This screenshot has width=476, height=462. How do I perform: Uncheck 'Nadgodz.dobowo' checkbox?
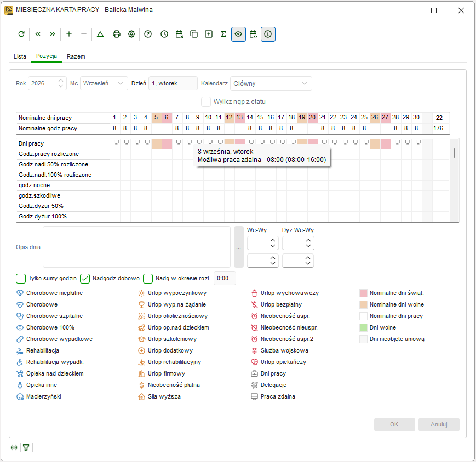pyautogui.click(x=85, y=279)
